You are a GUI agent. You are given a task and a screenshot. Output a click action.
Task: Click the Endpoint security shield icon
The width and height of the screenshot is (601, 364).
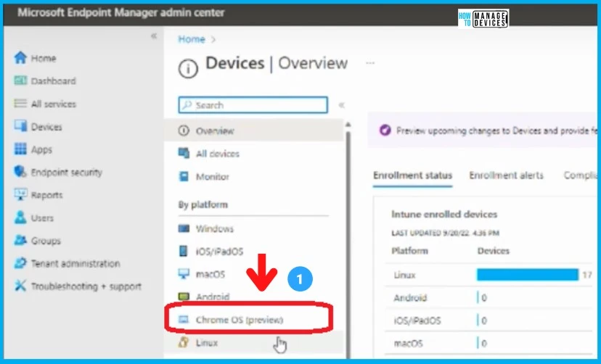pos(20,171)
